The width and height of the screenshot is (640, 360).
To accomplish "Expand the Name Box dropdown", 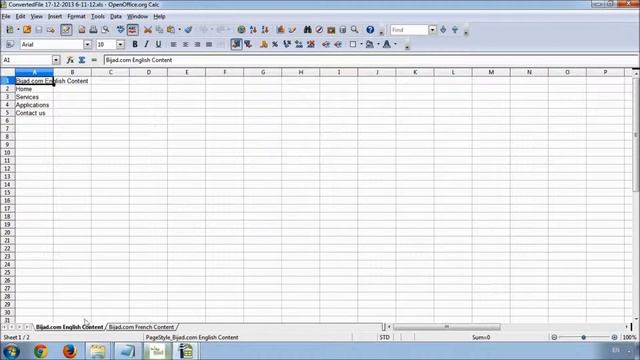I will [x=56, y=60].
